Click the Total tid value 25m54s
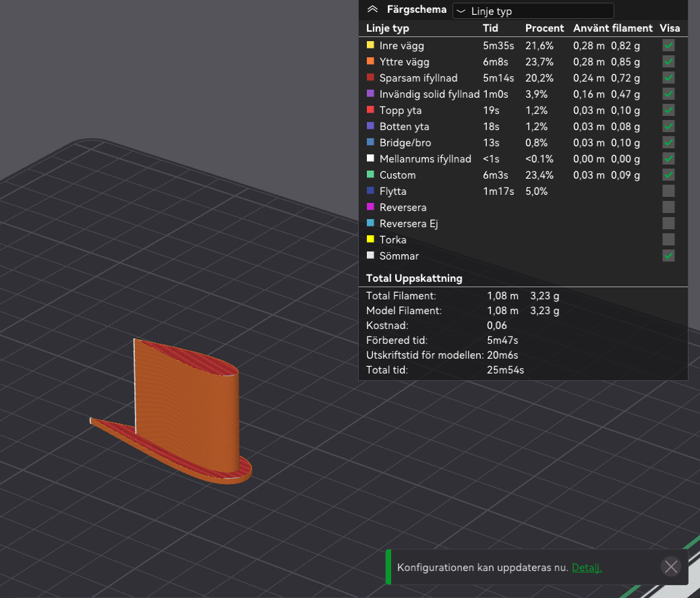Image resolution: width=700 pixels, height=598 pixels. (505, 370)
